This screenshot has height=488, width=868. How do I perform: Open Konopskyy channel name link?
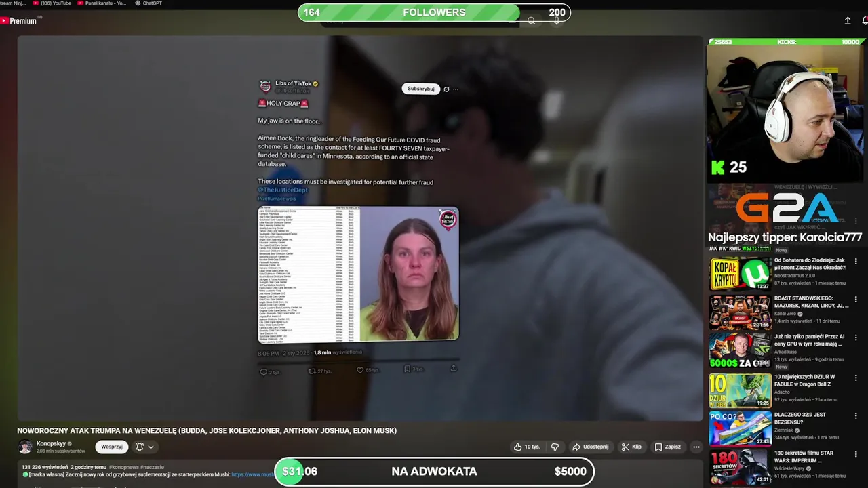pyautogui.click(x=51, y=443)
